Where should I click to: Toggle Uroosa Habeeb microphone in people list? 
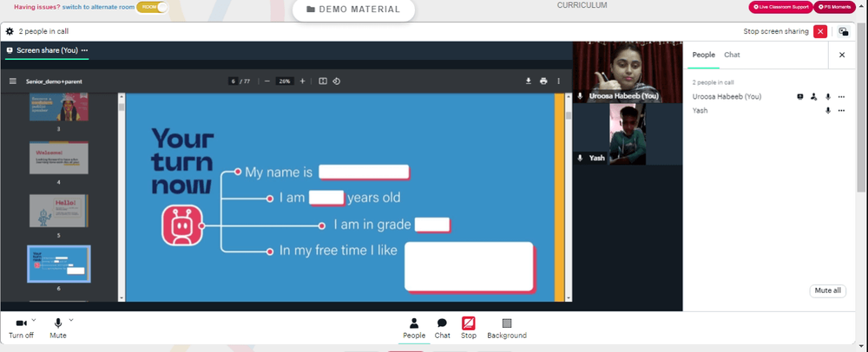tap(828, 96)
